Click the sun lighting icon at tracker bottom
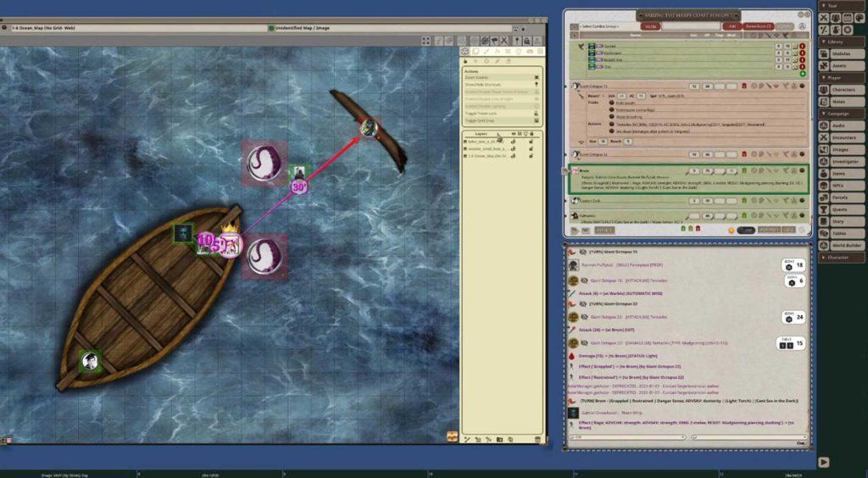 tap(732, 230)
